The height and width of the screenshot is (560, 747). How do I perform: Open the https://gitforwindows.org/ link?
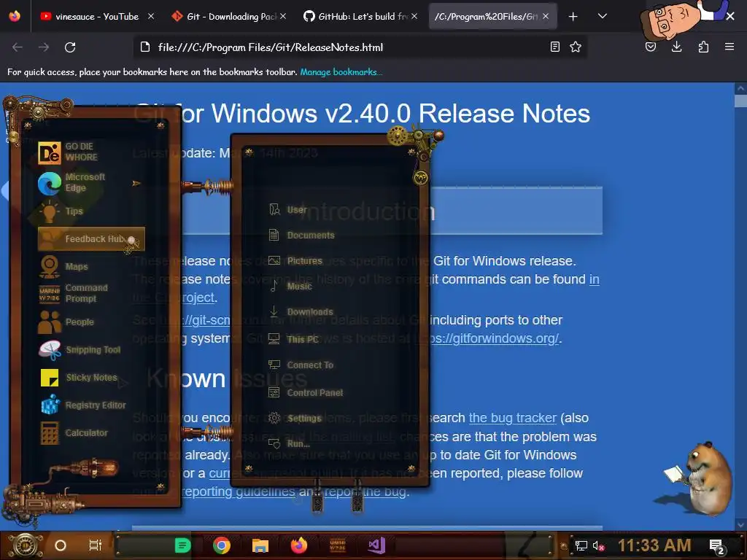486,338
